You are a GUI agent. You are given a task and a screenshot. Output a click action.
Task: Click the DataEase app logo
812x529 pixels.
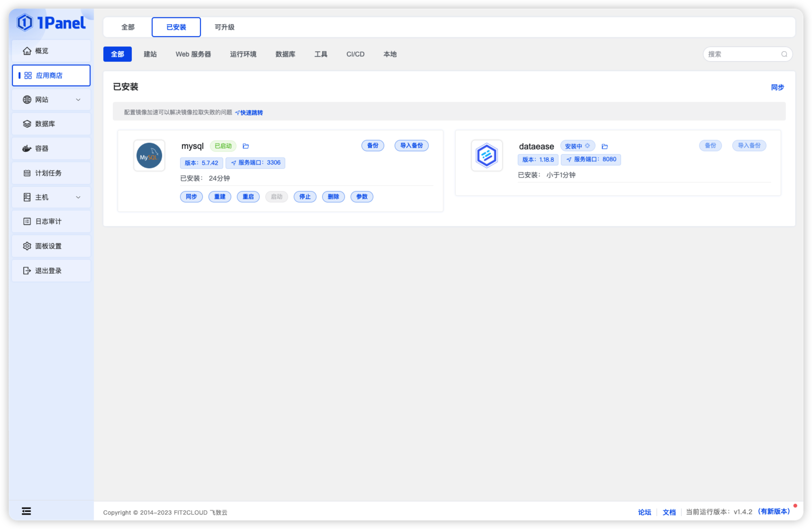(x=487, y=155)
